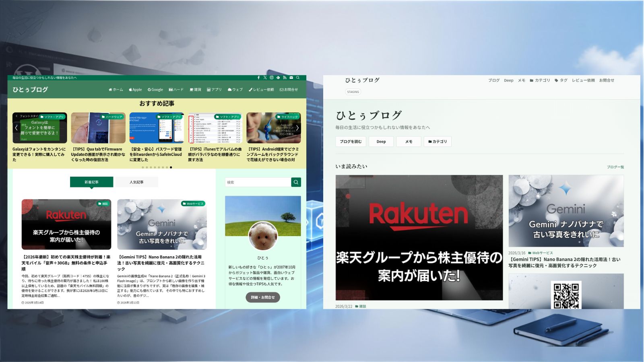Click the round sheep avatar of ひとぅ
The width and height of the screenshot is (644, 362).
point(263,236)
